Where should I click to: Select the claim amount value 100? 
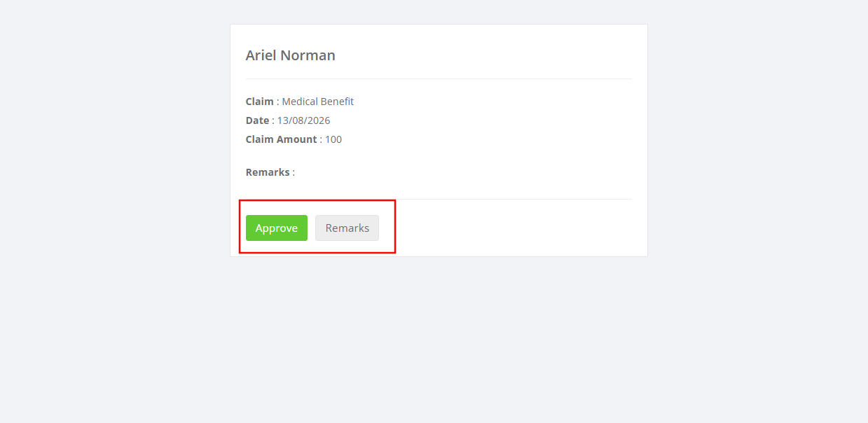[333, 139]
